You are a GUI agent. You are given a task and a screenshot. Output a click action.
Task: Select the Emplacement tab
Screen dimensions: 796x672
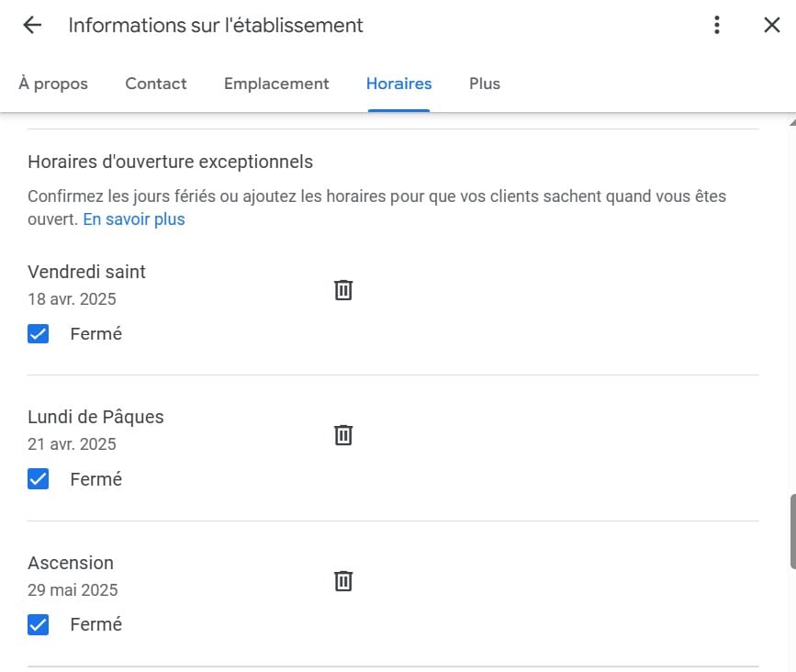(276, 84)
